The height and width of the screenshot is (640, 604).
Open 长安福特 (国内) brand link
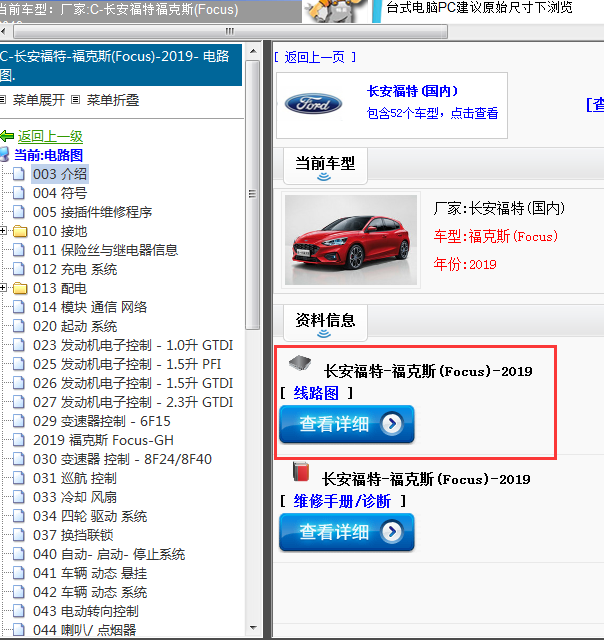(x=412, y=91)
